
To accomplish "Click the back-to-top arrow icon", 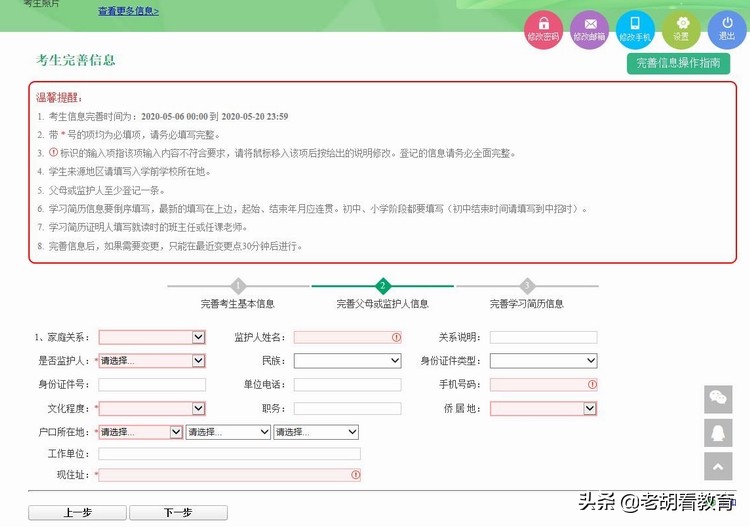I will click(x=718, y=466).
